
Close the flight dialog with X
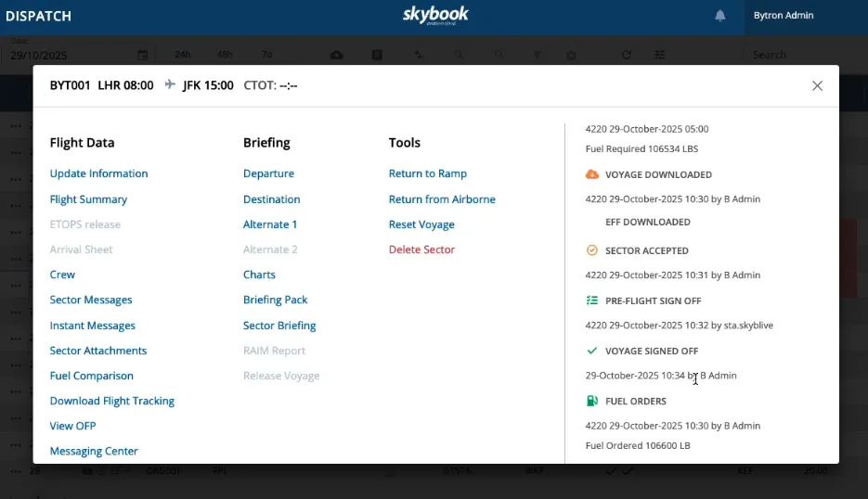[x=817, y=85]
